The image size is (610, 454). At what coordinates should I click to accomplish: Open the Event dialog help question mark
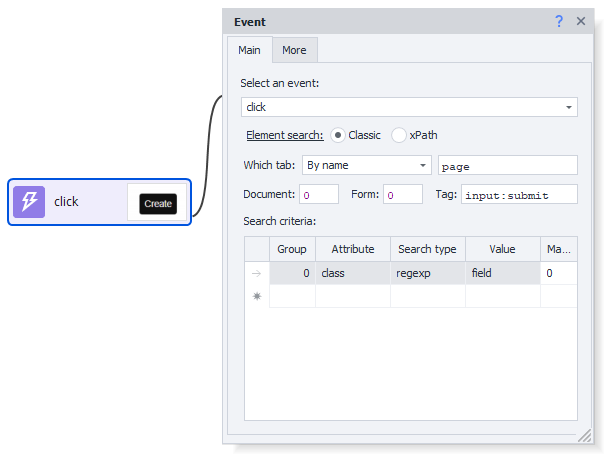(x=561, y=21)
